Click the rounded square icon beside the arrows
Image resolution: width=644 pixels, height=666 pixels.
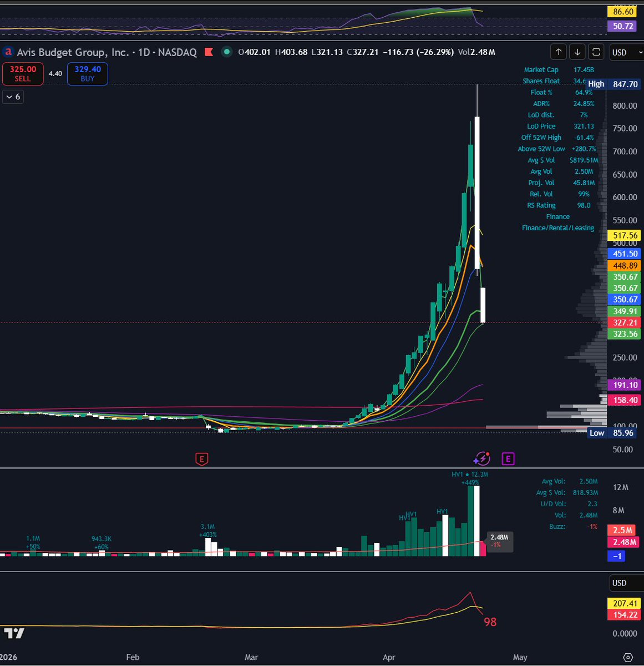[596, 52]
